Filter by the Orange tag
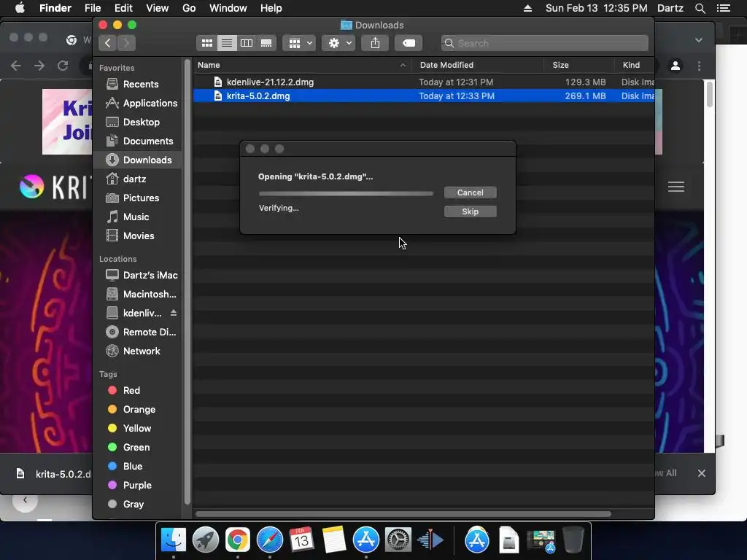Viewport: 747px width, 560px height. 138,410
